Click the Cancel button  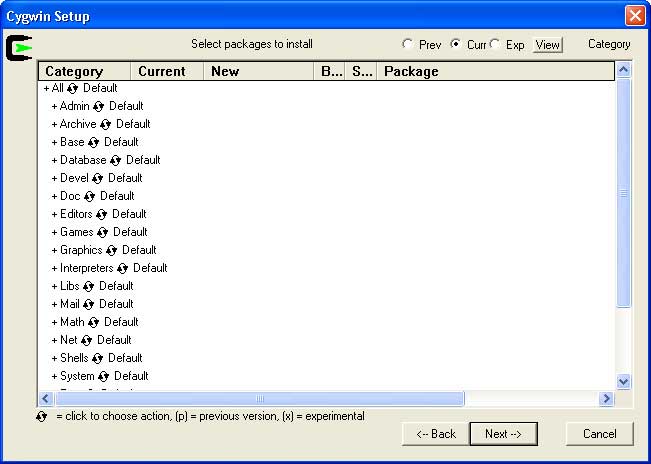click(x=600, y=434)
